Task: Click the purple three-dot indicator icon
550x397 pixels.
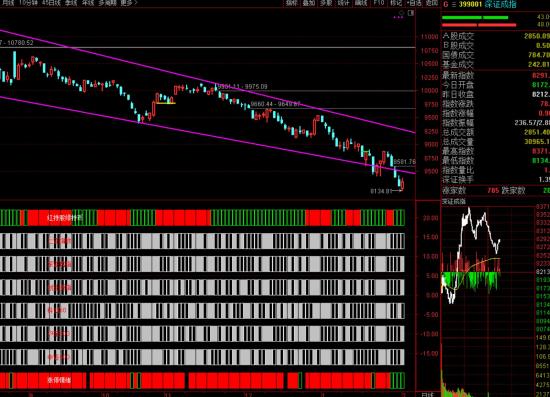Action: point(398,17)
